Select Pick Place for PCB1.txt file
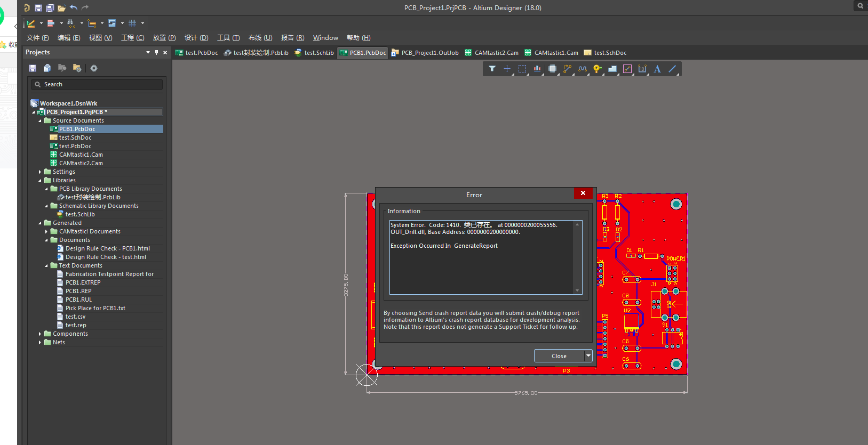Screen dimensions: 868x445 (x=95, y=308)
